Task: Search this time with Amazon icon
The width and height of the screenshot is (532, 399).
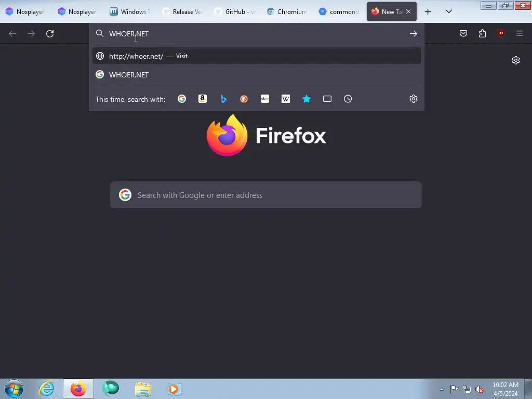Action: [x=203, y=99]
